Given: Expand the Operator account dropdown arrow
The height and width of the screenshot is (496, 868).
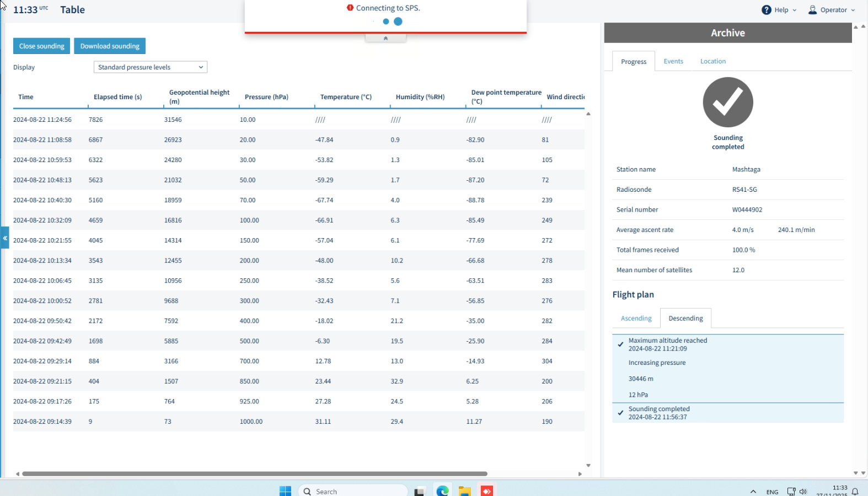Looking at the screenshot, I should (853, 10).
